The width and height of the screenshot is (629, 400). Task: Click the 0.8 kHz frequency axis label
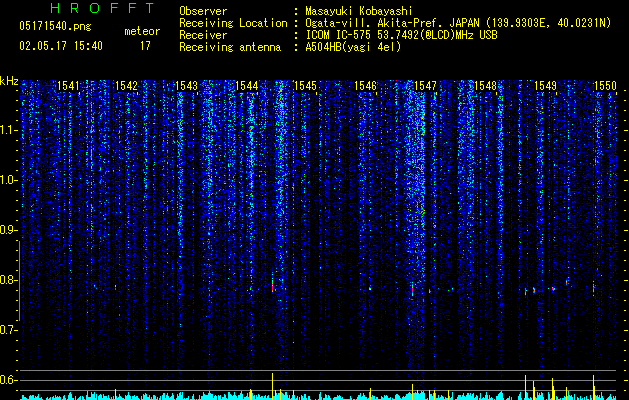pyautogui.click(x=8, y=280)
